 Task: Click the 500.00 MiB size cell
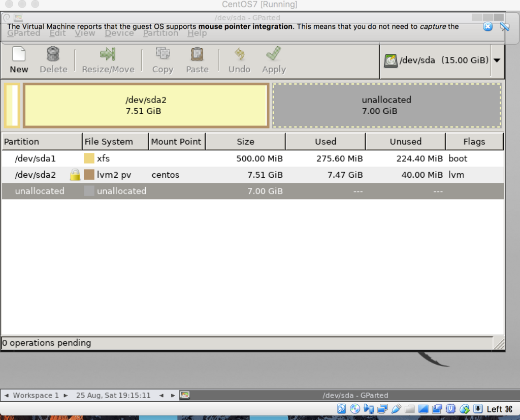pos(259,158)
